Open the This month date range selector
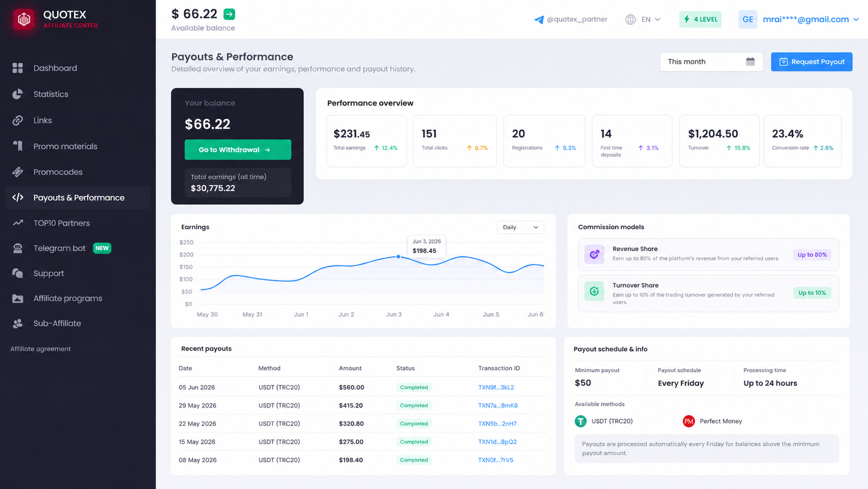 711,61
